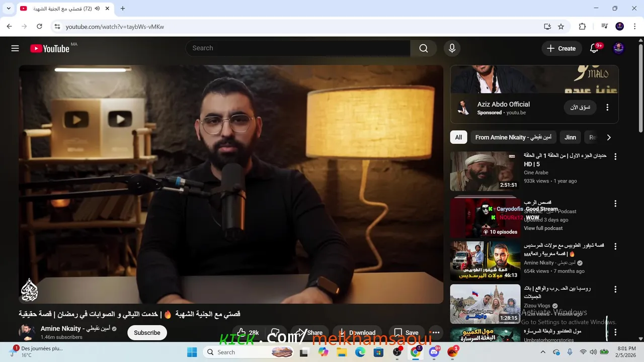Viewport: 644px width, 362px height.
Task: Go to YouTube home via logo
Action: 50,48
